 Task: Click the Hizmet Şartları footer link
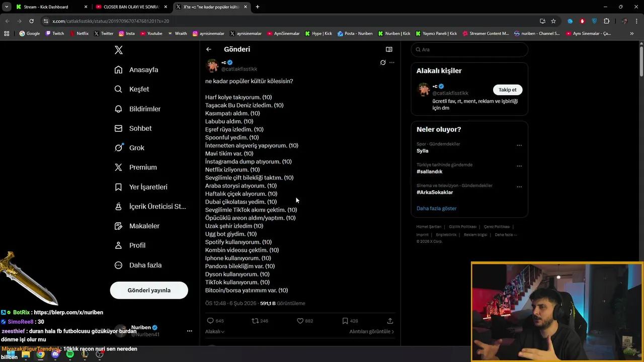429,227
